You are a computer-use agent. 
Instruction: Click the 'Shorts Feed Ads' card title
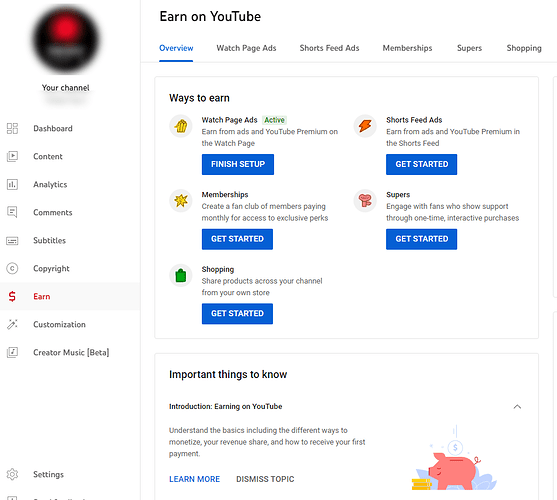coord(414,120)
